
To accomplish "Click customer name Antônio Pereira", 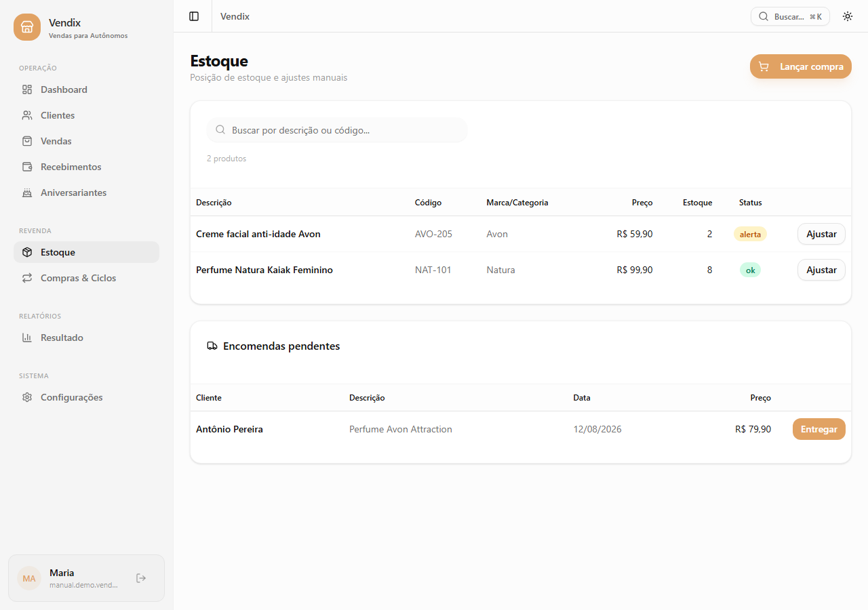I will tap(229, 429).
